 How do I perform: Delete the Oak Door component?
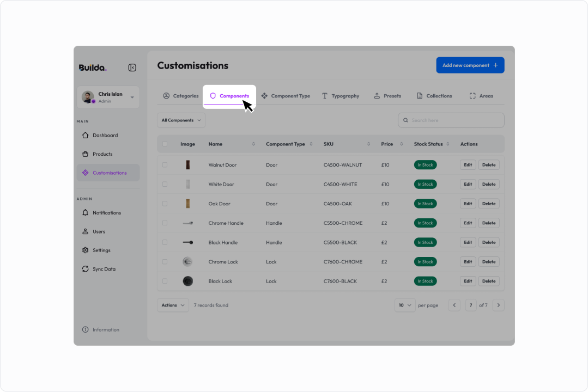click(489, 204)
